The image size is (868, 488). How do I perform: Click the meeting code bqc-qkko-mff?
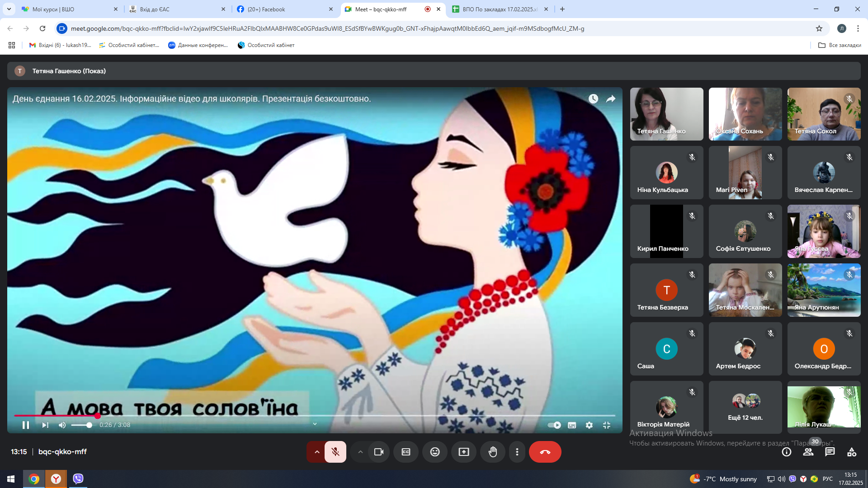pos(62,452)
